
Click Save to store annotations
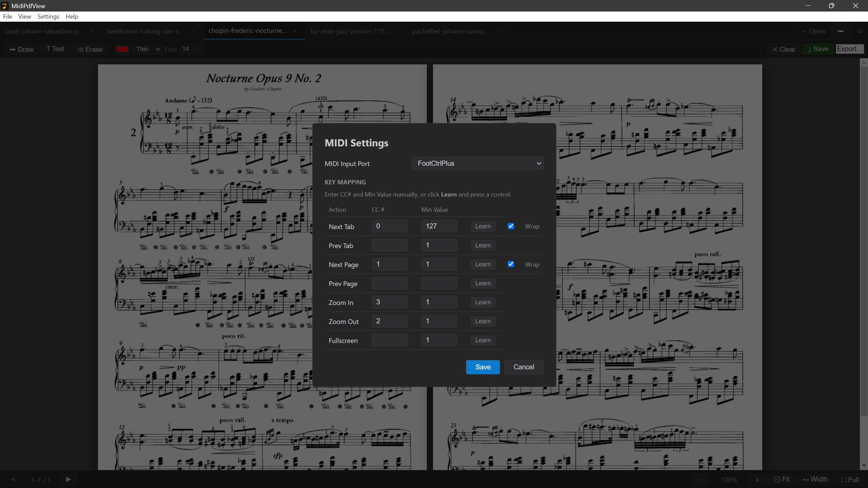817,49
